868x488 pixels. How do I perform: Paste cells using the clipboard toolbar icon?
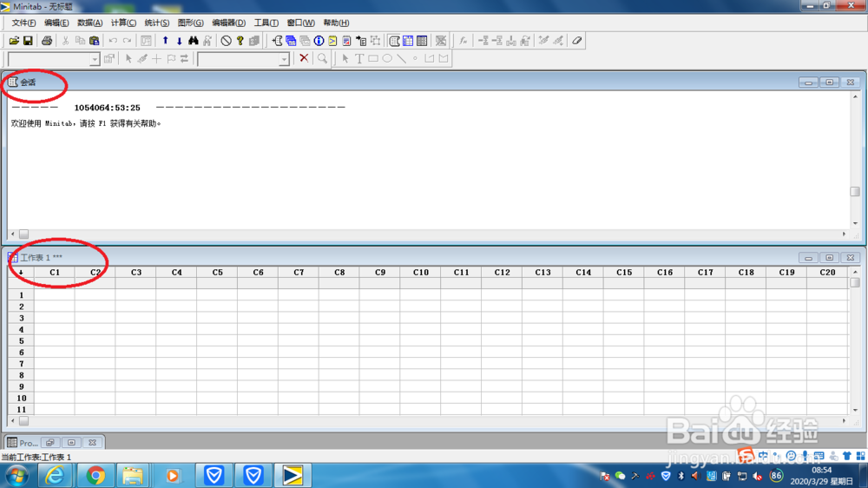coord(94,41)
